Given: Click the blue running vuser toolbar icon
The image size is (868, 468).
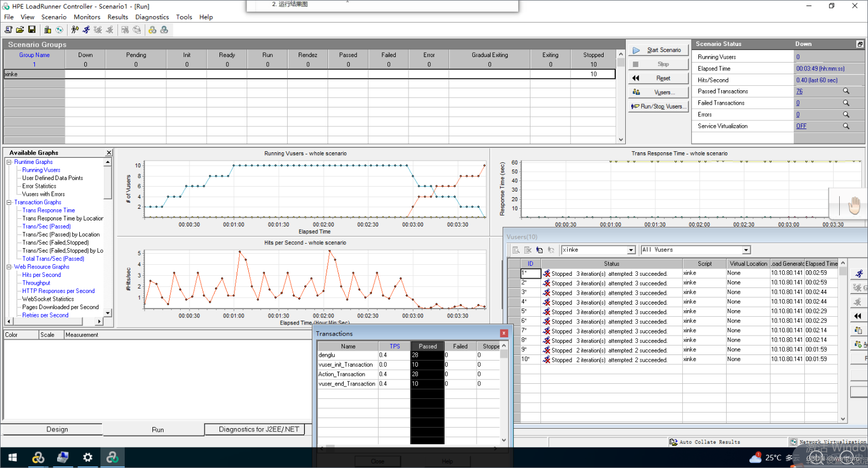Looking at the screenshot, I should pyautogui.click(x=86, y=30).
